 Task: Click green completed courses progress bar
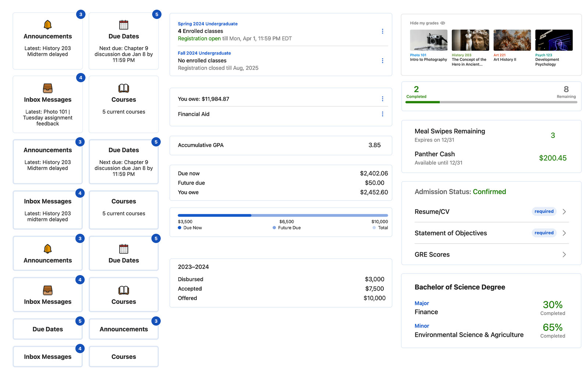[423, 102]
